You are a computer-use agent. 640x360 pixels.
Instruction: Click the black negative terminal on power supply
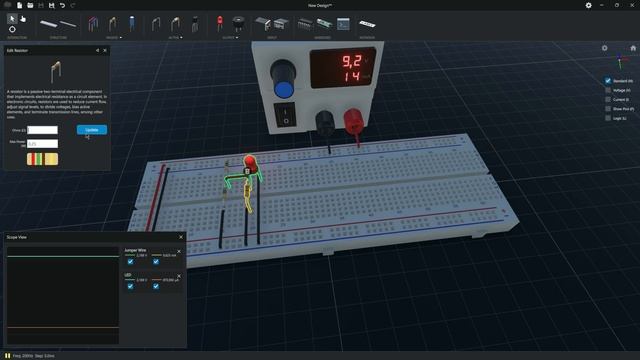325,123
